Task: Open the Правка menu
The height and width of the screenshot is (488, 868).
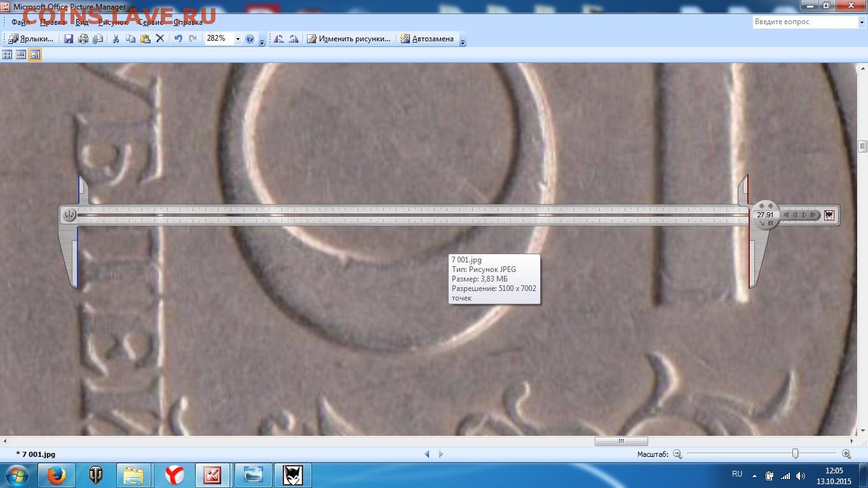Action: tap(53, 22)
